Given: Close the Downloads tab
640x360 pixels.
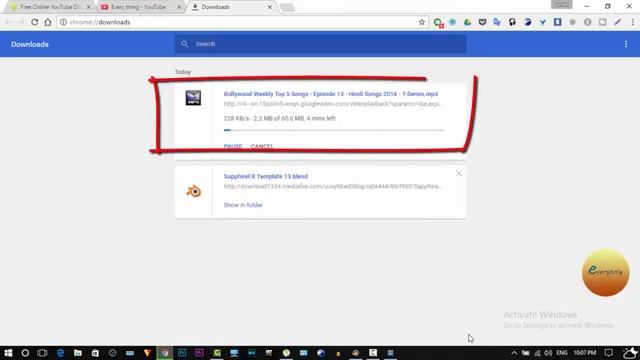Looking at the screenshot, I should 270,7.
